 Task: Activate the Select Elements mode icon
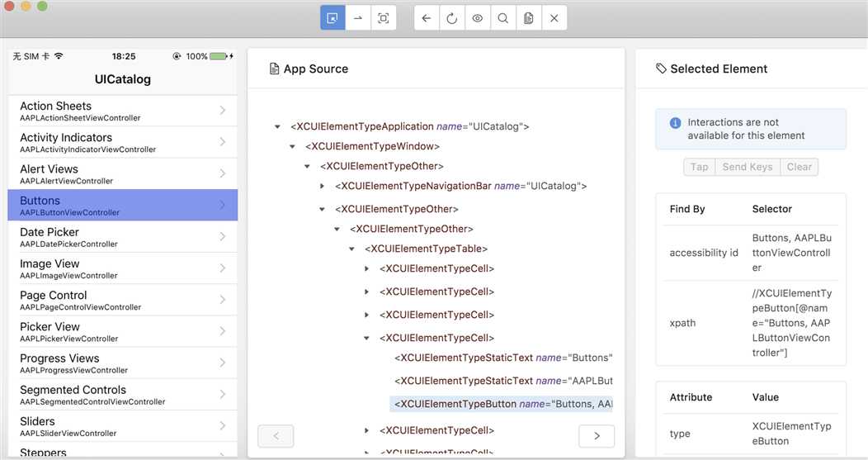pyautogui.click(x=333, y=18)
